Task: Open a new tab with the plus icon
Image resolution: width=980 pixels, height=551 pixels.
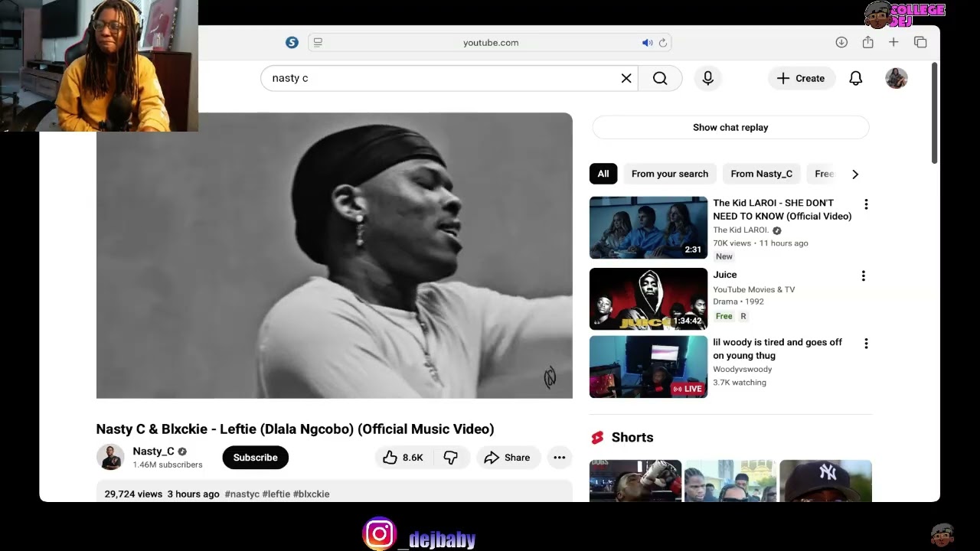Action: click(x=893, y=43)
